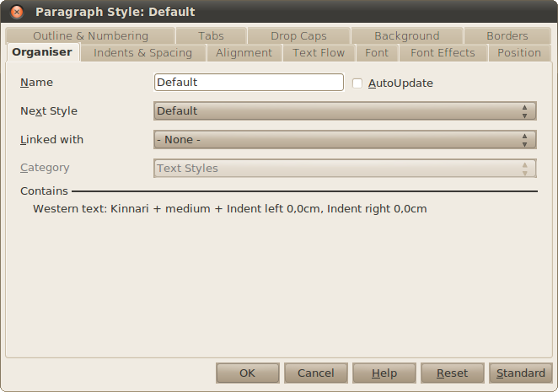Expand the Linked with dropdown
Screen dimensions: 558x392
tap(345, 140)
